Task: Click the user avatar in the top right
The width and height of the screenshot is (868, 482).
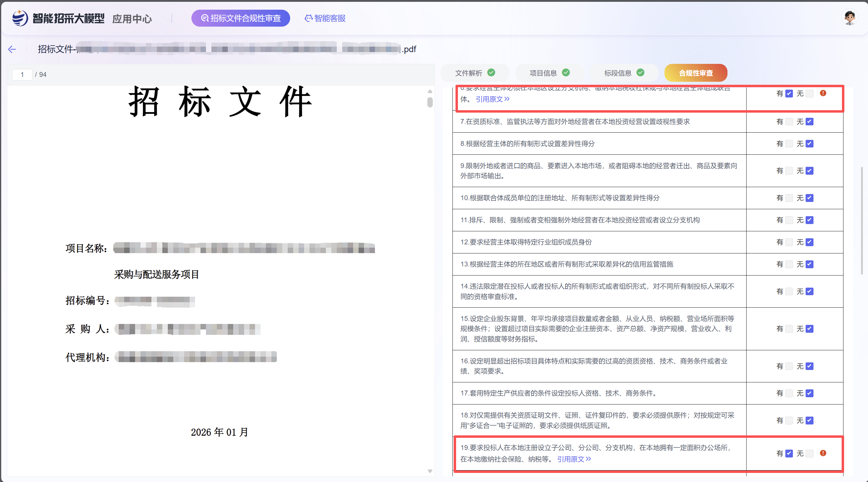Action: point(849,18)
